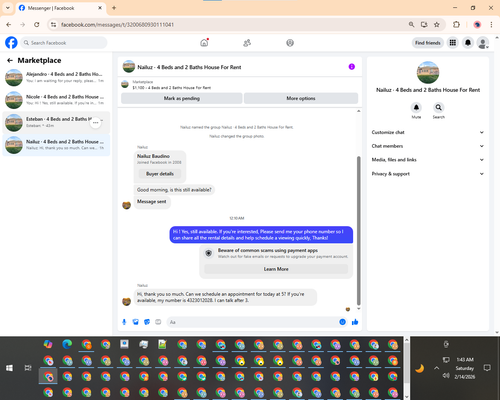Open the emoji picker in message field
The image size is (500, 400).
coord(342,322)
